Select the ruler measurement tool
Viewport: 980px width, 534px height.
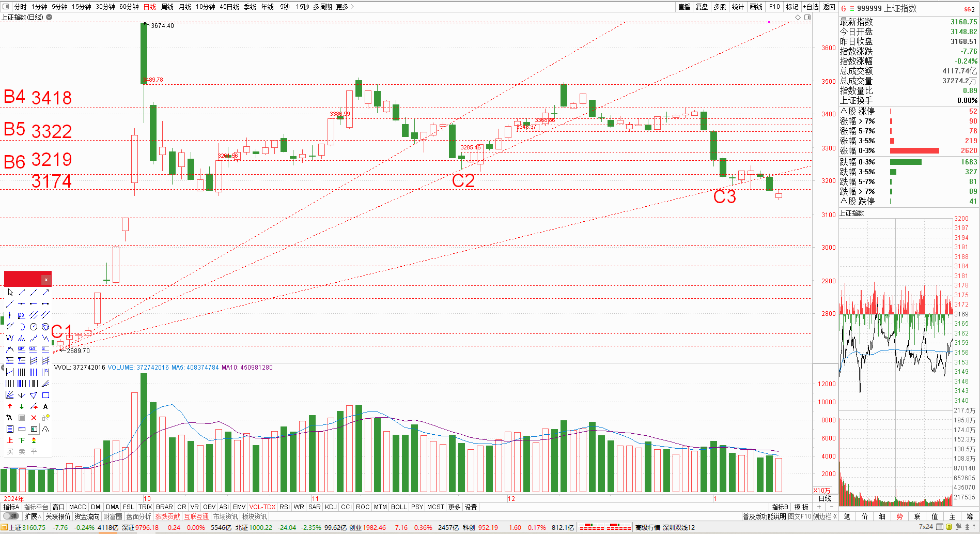coord(22,429)
